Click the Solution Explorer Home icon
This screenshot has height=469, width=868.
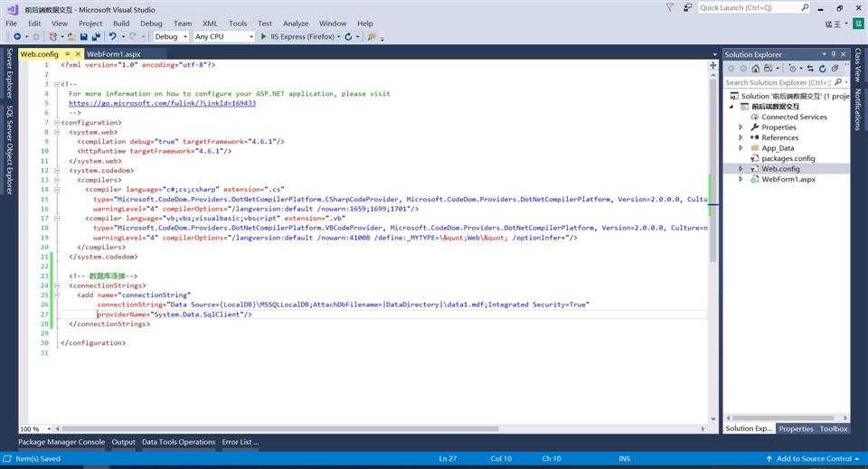[756, 69]
